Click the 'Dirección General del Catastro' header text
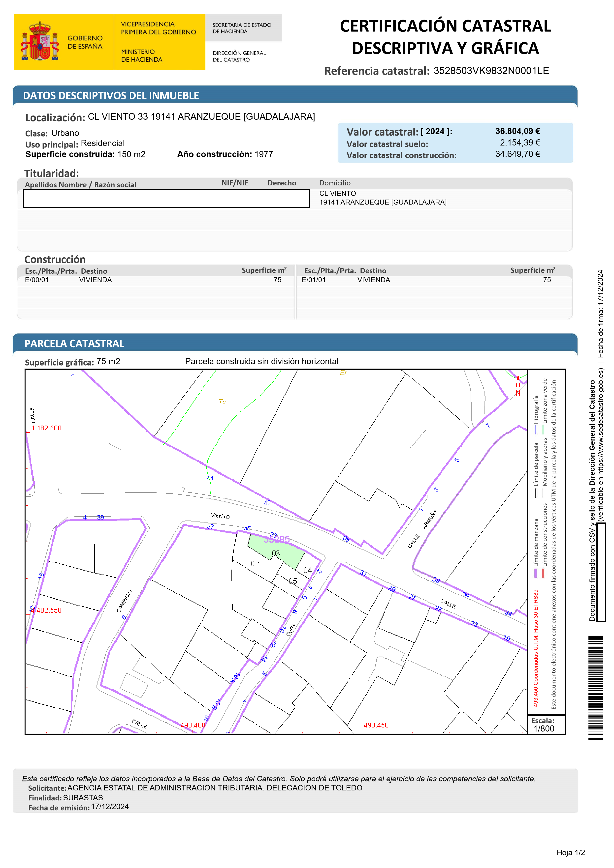Screen dimensions: 614x868 tap(239, 56)
